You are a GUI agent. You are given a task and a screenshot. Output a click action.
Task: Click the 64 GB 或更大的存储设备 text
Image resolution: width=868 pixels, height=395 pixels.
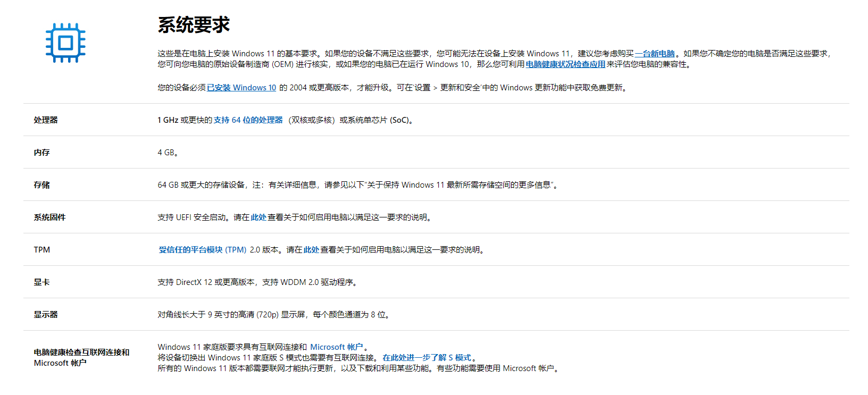[x=201, y=185]
